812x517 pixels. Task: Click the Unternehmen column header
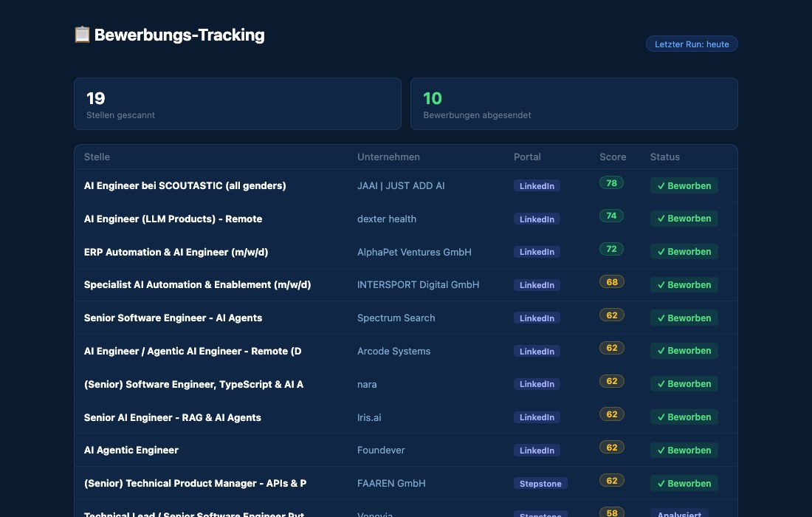click(x=388, y=157)
